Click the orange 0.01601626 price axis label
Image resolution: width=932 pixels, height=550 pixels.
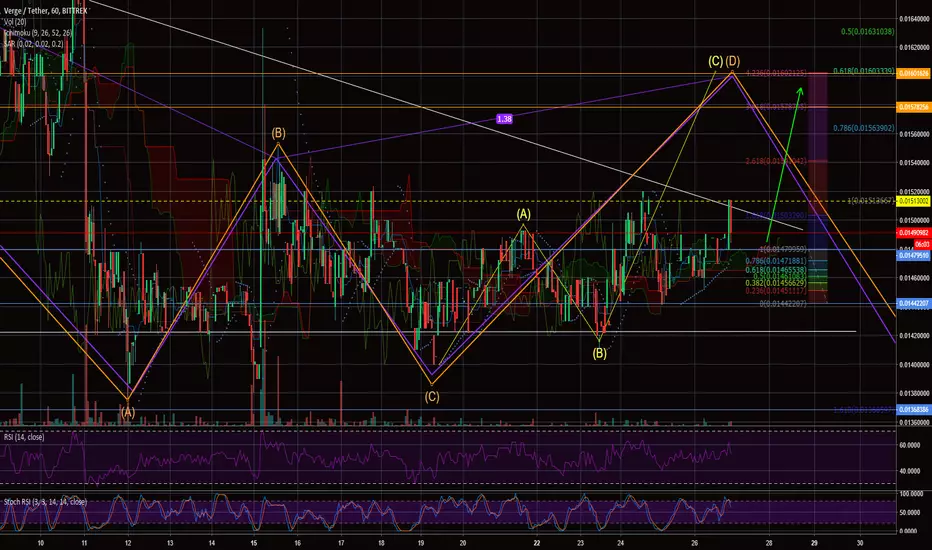coord(913,74)
